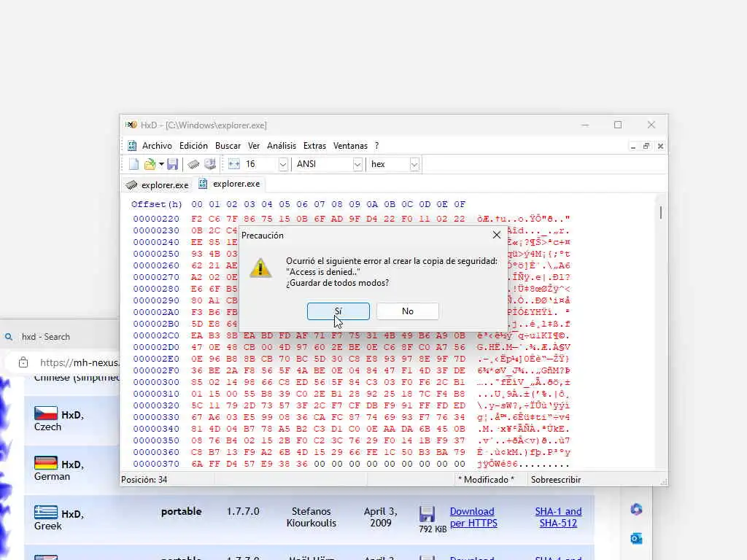This screenshot has height=560, width=747.
Task: Click the hex editor vertical scrollbar thumb
Action: click(661, 212)
